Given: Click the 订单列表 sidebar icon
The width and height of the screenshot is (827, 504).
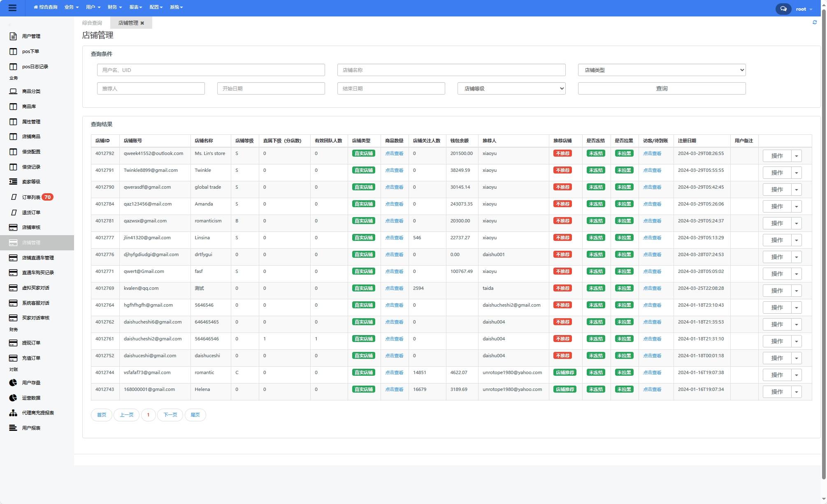Looking at the screenshot, I should [13, 197].
